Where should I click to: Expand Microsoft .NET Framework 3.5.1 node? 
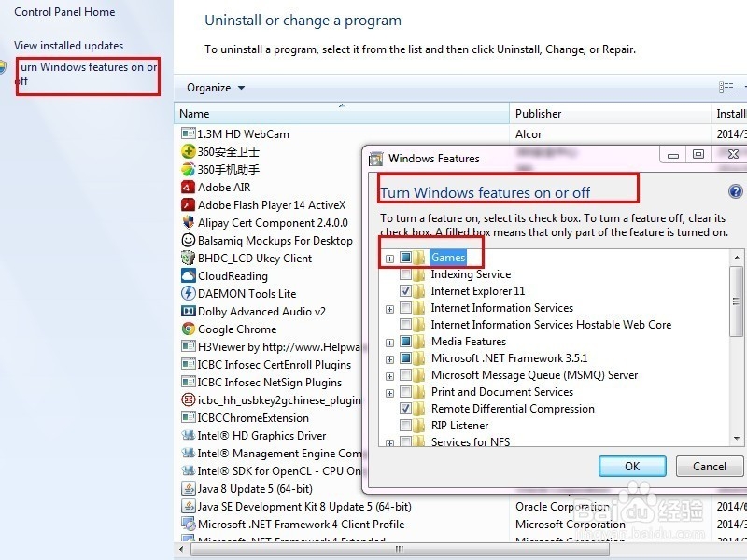tap(389, 359)
